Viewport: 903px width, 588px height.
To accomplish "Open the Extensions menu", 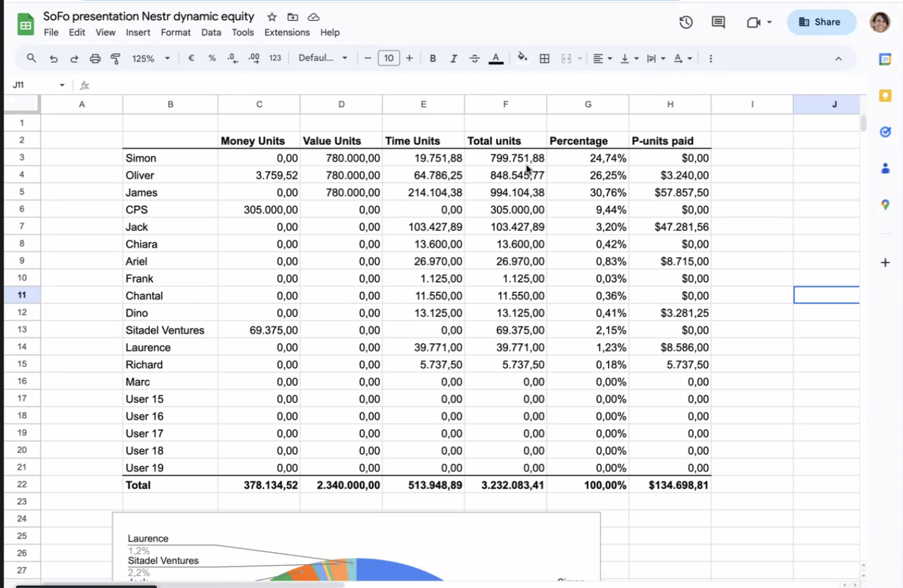I will click(287, 33).
